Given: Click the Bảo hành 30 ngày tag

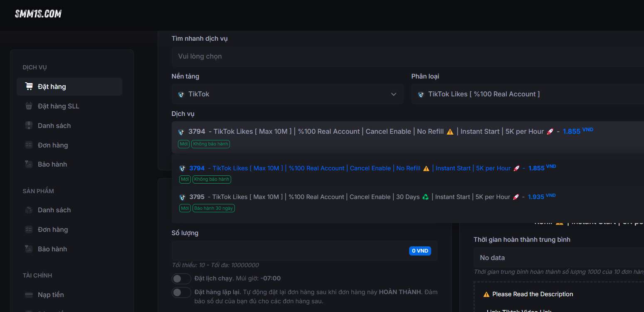Looking at the screenshot, I should [214, 208].
